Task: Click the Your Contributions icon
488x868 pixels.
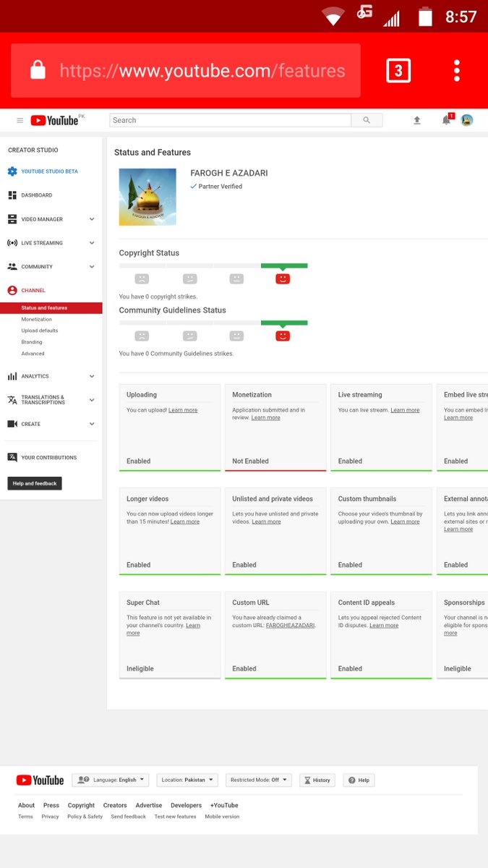Action: click(12, 457)
